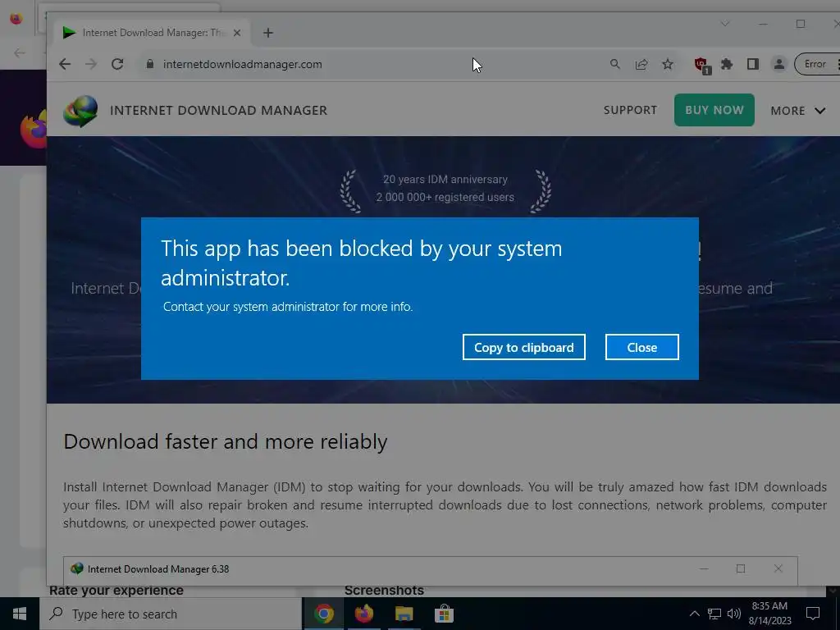Image resolution: width=840 pixels, height=630 pixels.
Task: Open the clock showing 8:35 AM
Action: (769, 614)
